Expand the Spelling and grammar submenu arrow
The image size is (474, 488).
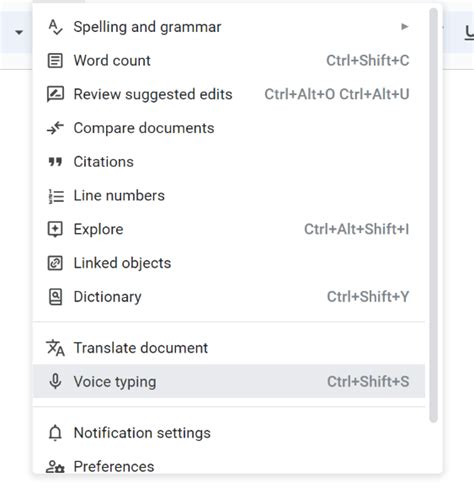pos(404,27)
